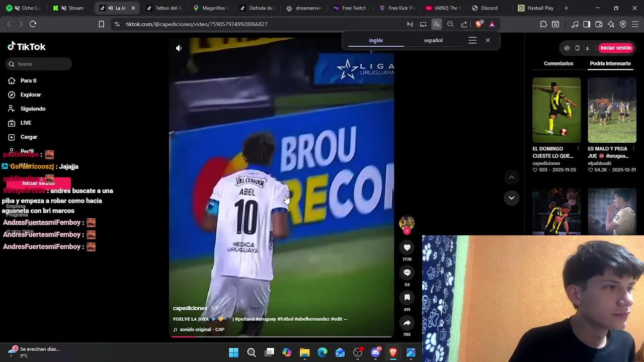
Task: Open the Windows Start menu
Action: 233,352
